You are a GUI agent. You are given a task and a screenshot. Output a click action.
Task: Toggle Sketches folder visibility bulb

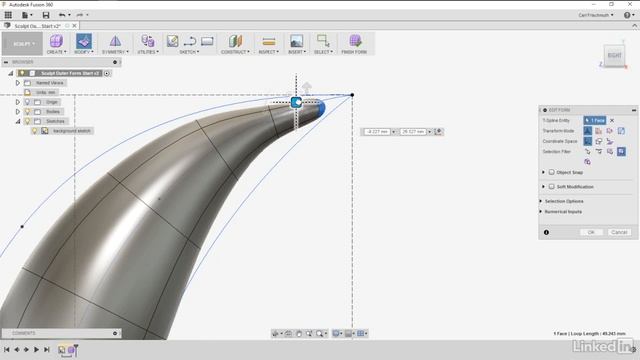click(x=27, y=121)
